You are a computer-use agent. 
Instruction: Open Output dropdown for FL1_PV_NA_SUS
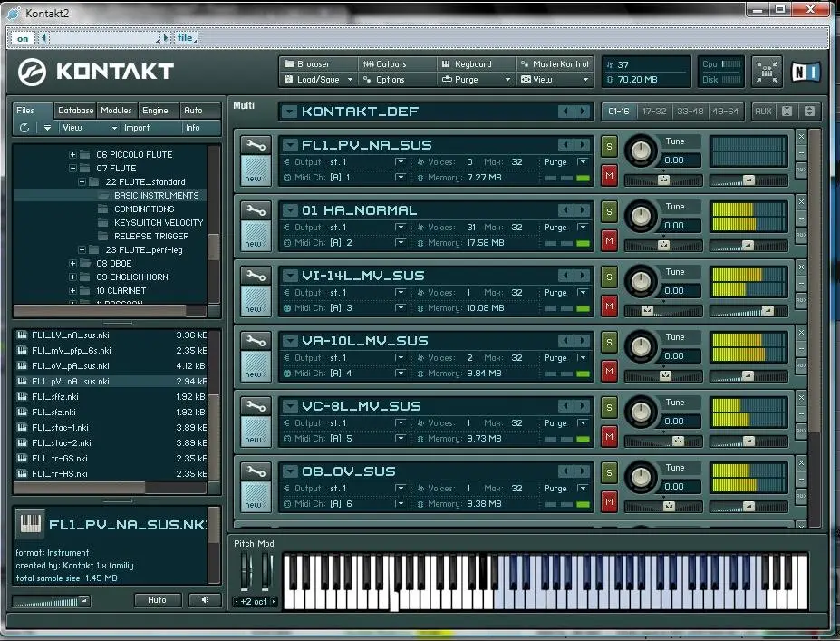click(x=401, y=162)
